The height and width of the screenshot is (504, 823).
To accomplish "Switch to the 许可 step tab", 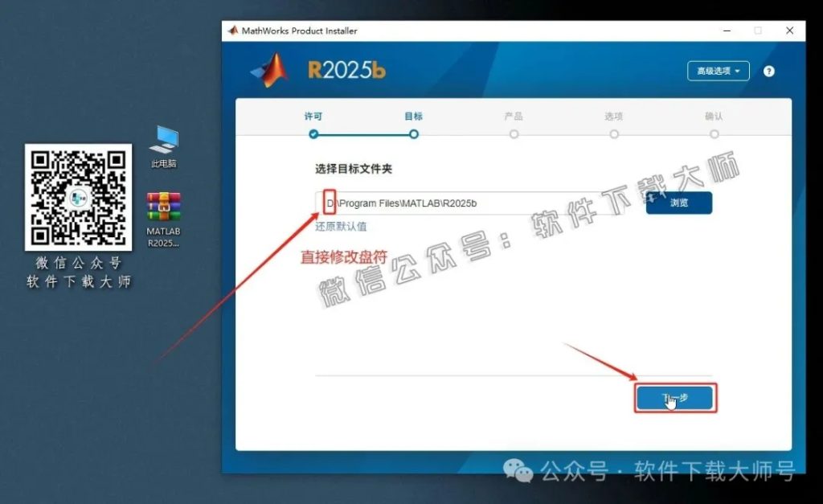I will coord(313,116).
